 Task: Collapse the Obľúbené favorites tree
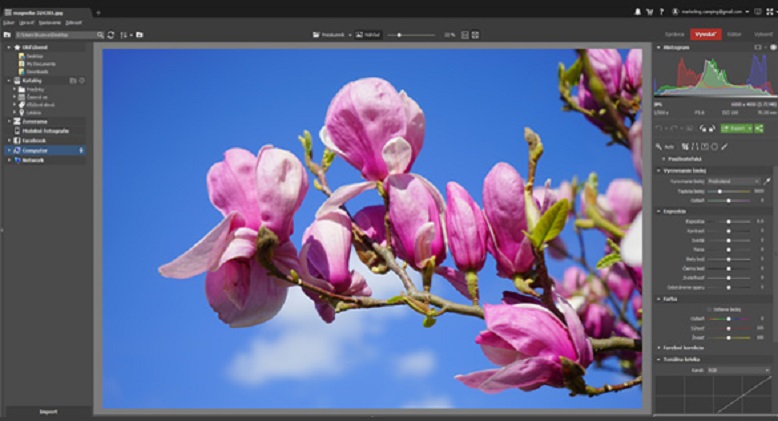click(9, 48)
